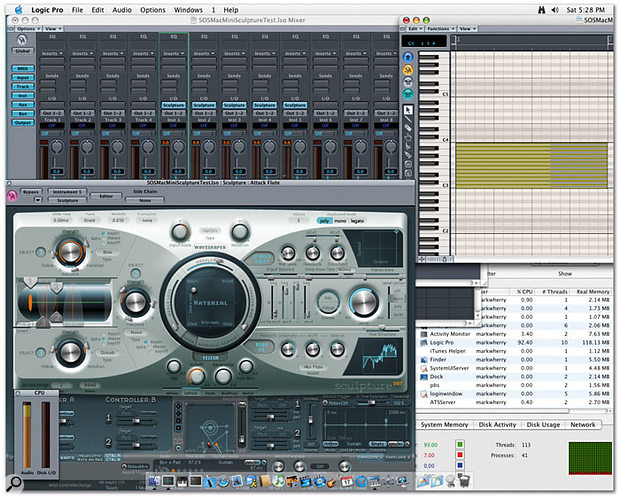Open the piano roll View dropdown
The image size is (620, 498).
coord(467,29)
